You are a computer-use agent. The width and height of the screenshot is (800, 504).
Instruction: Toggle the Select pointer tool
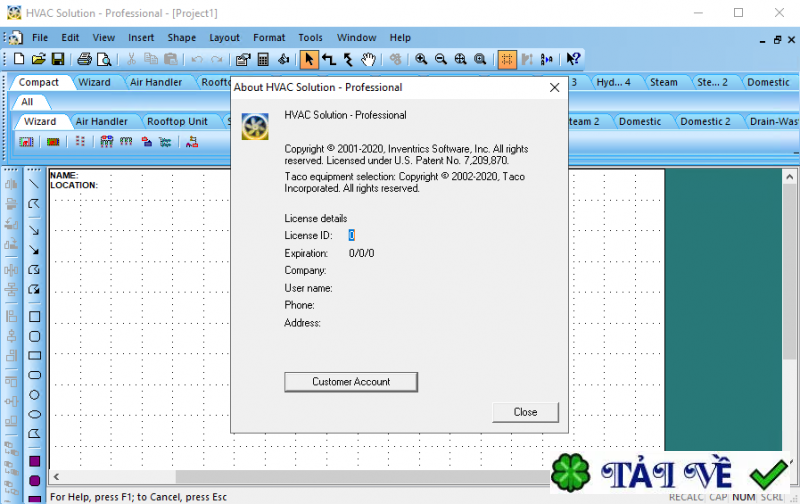[x=309, y=59]
